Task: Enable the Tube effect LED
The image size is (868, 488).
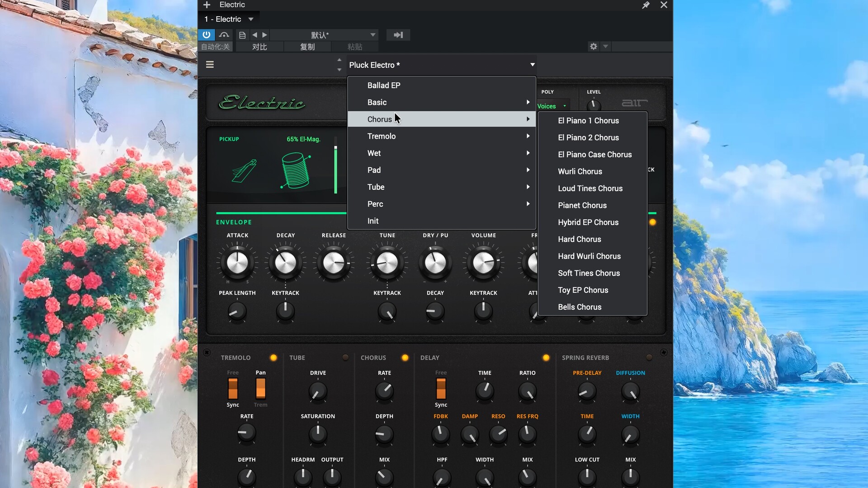Action: (x=345, y=357)
